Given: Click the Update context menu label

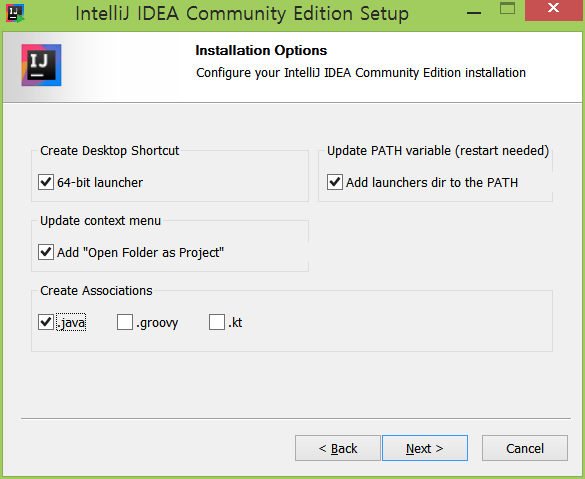Looking at the screenshot, I should (x=100, y=221).
